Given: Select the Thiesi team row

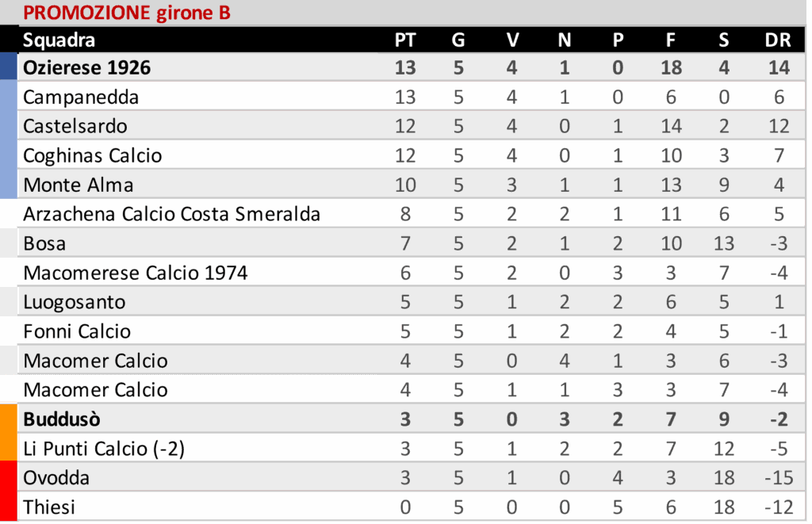Looking at the screenshot, I should [x=412, y=507].
